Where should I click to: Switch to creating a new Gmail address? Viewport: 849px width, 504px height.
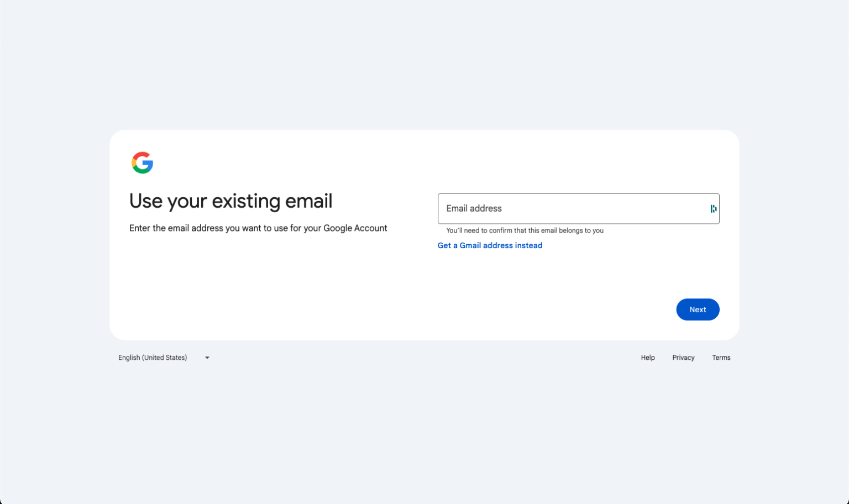490,245
